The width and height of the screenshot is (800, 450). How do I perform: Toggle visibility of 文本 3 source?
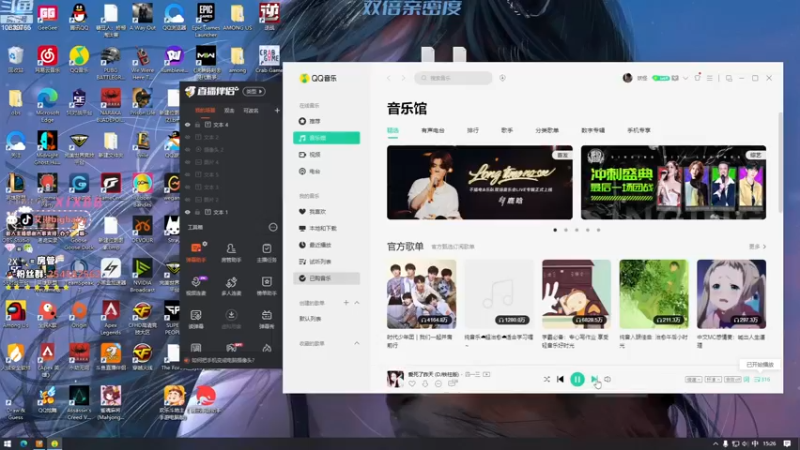(188, 187)
